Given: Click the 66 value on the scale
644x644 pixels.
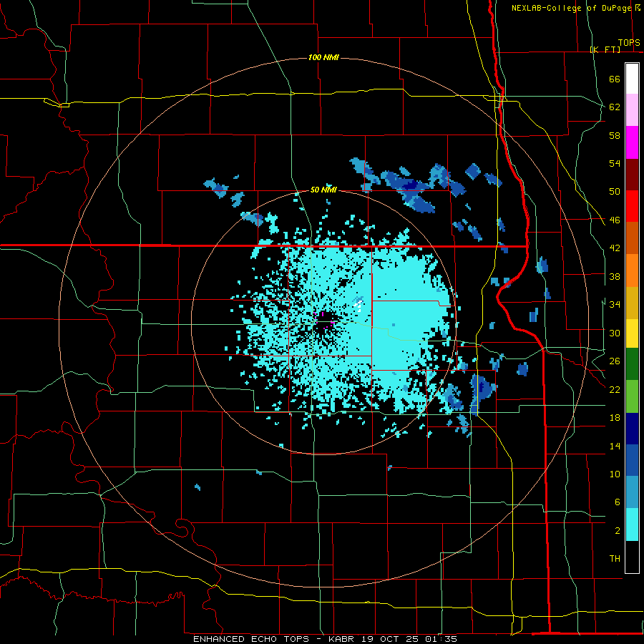Looking at the screenshot, I should (x=615, y=79).
